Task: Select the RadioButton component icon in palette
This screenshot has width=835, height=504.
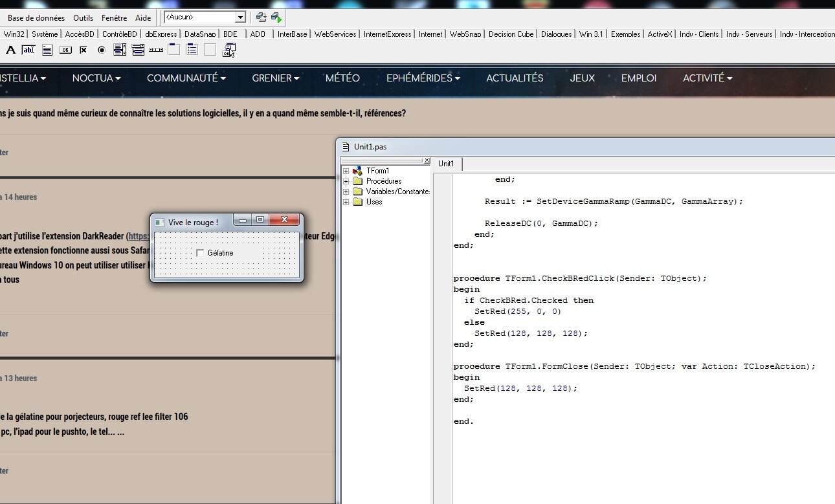Action: (x=102, y=50)
